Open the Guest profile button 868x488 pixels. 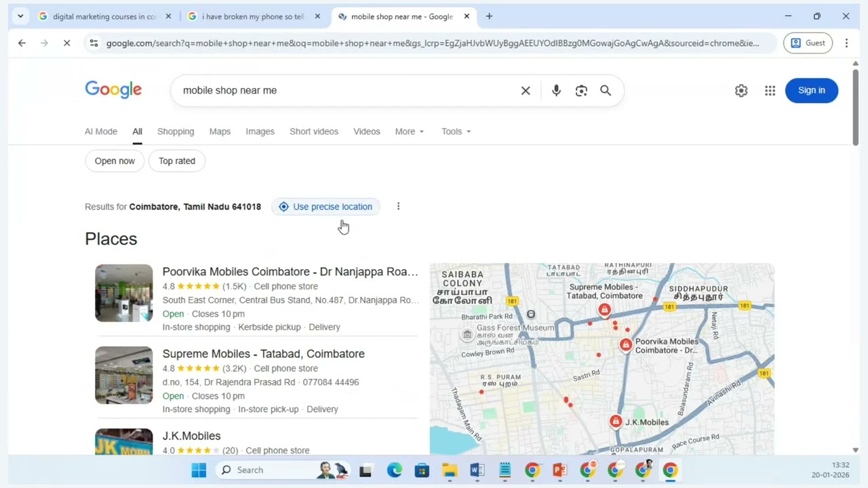(x=808, y=43)
